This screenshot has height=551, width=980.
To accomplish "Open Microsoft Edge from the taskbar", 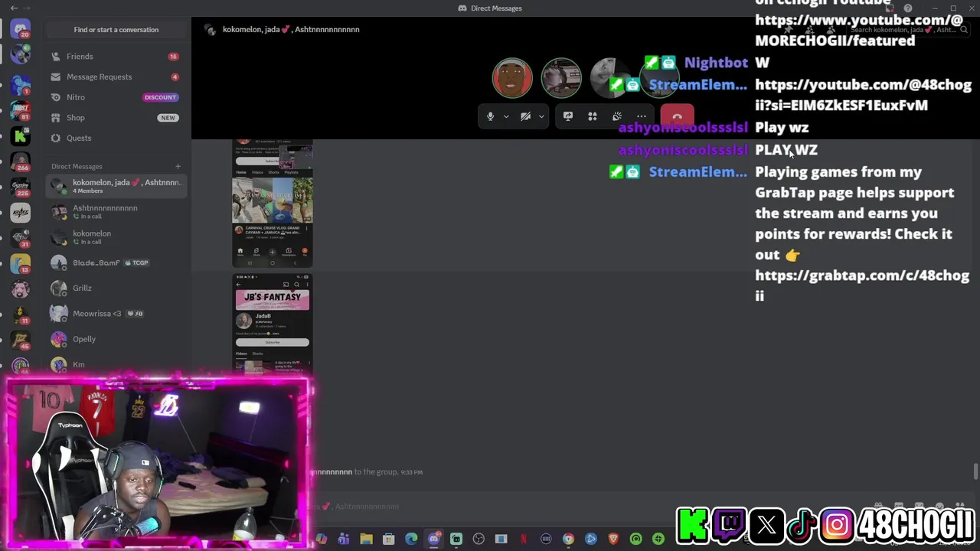I will click(x=411, y=540).
